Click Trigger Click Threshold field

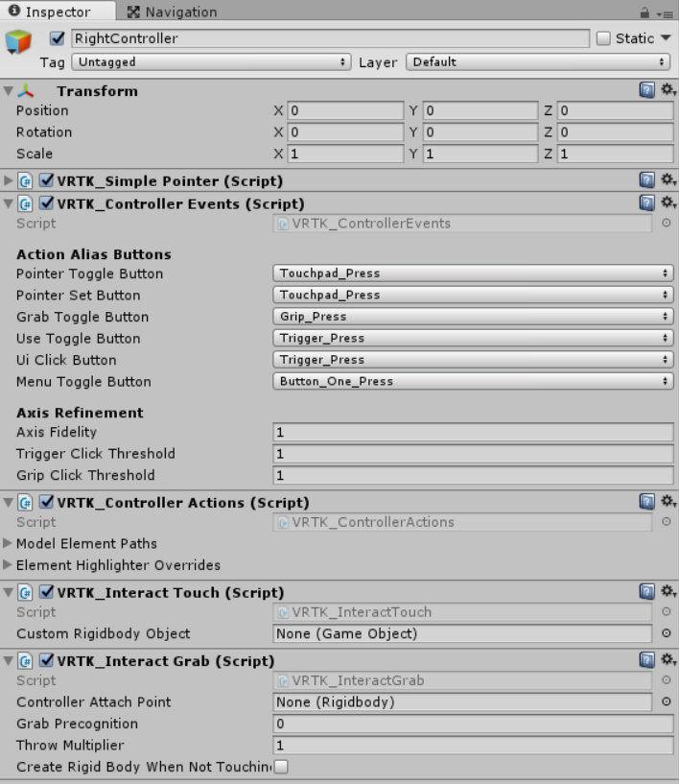point(473,454)
